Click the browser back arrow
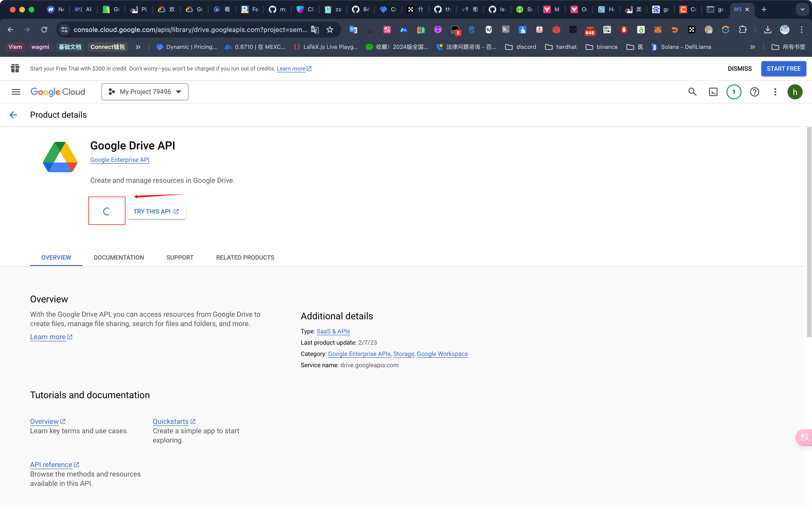The height and width of the screenshot is (507, 812). tap(10, 30)
